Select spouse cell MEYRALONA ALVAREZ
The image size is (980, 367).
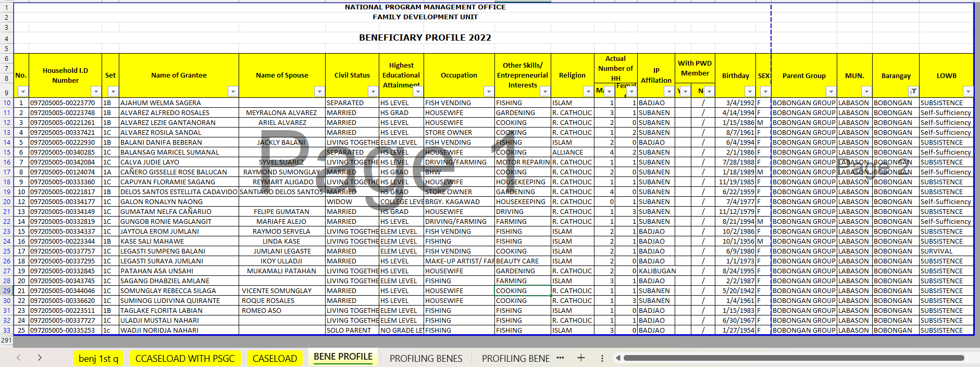(282, 112)
